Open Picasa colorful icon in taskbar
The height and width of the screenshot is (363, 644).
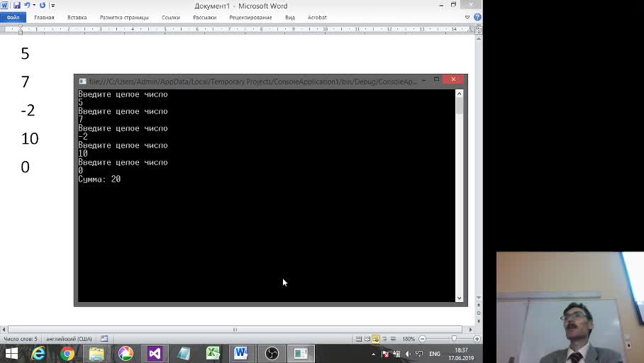click(x=126, y=354)
